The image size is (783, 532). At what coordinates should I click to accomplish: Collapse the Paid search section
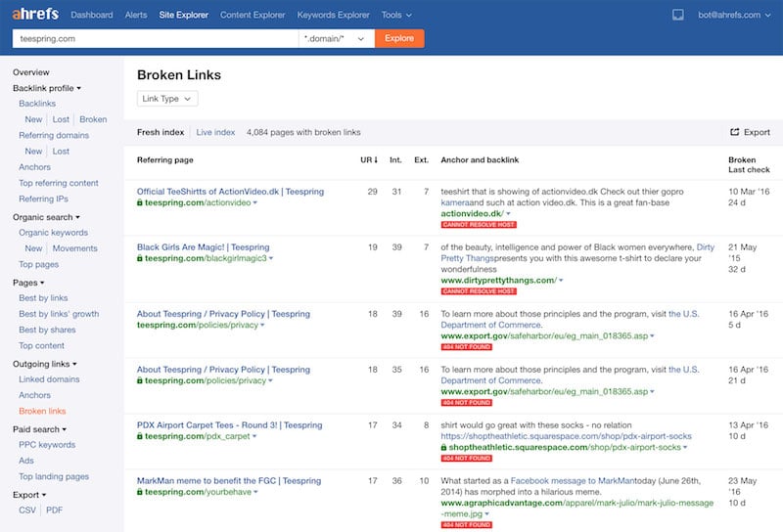tap(40, 429)
